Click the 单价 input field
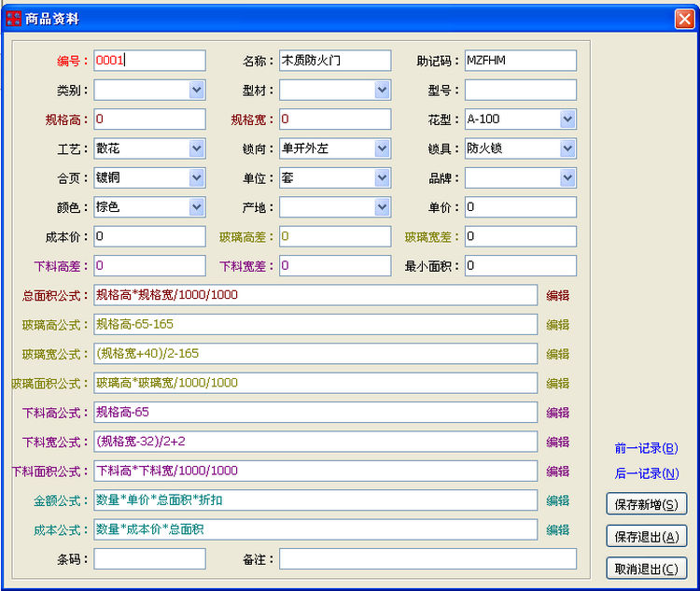 click(x=521, y=207)
